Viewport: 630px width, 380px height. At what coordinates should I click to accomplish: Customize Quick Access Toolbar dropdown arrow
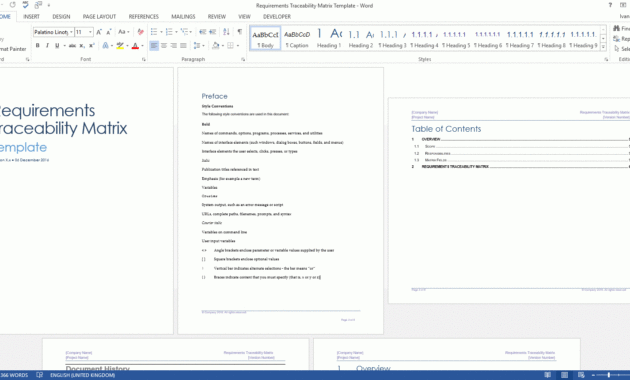49,5
